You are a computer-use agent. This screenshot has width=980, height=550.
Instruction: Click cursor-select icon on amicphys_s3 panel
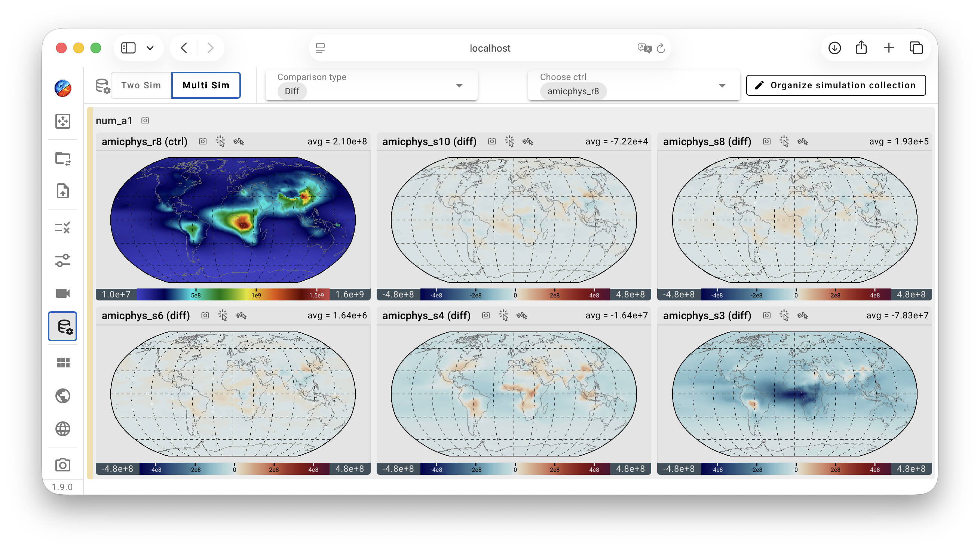click(784, 315)
